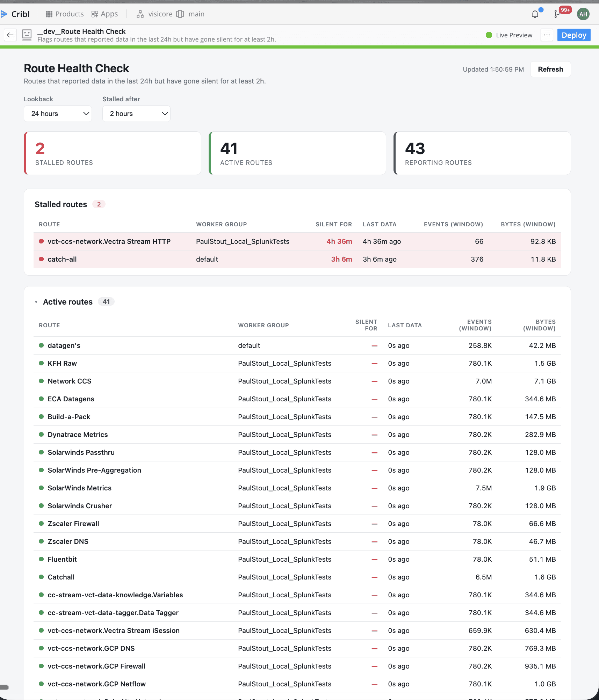The width and height of the screenshot is (599, 700).
Task: Toggle the Live Preview indicator
Action: click(509, 35)
